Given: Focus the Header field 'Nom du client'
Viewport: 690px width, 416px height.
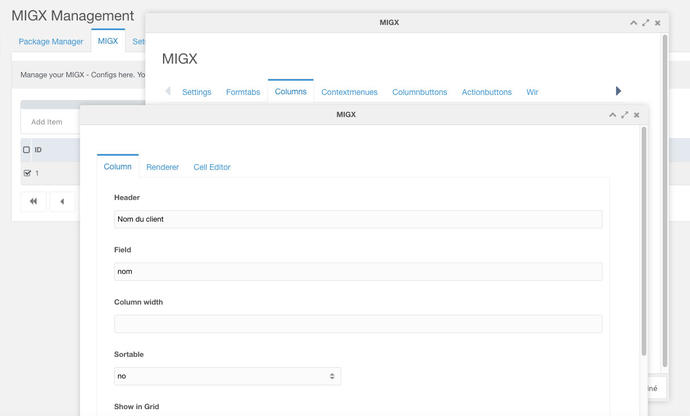Looking at the screenshot, I should (x=358, y=219).
